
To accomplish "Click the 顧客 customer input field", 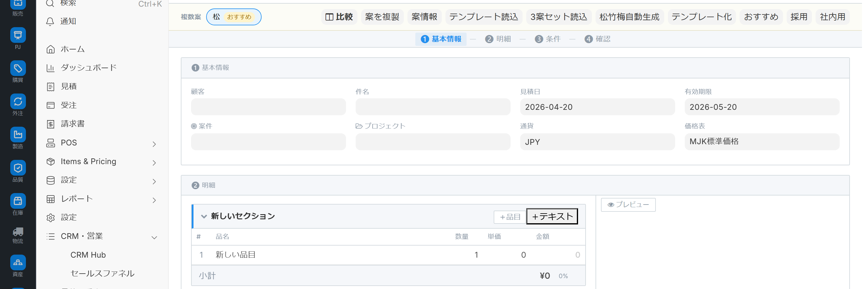I will 268,107.
